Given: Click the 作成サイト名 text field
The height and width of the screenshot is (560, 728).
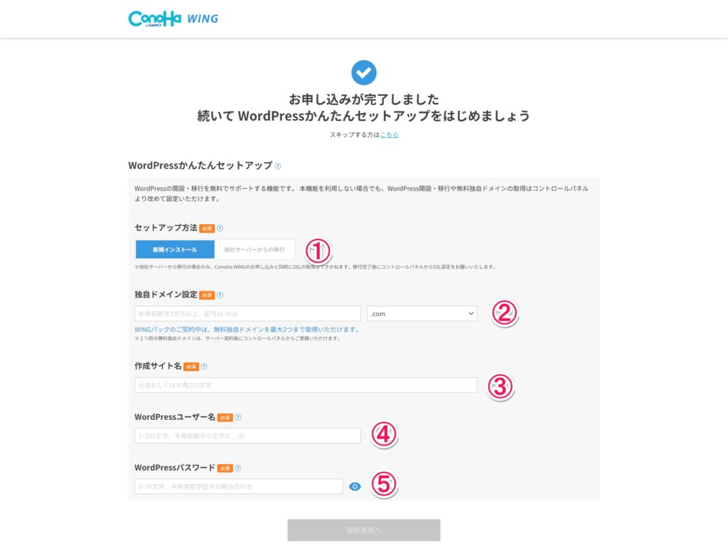Looking at the screenshot, I should click(x=306, y=384).
